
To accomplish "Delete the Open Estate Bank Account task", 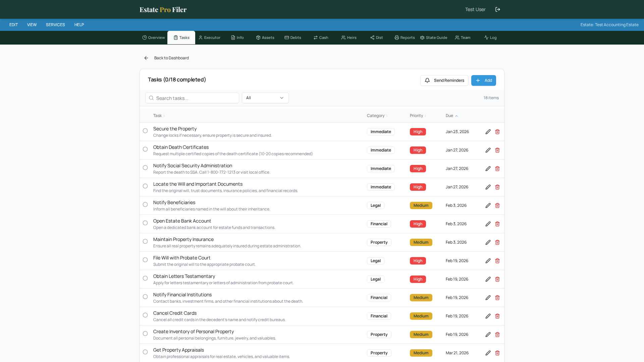I will click(497, 224).
